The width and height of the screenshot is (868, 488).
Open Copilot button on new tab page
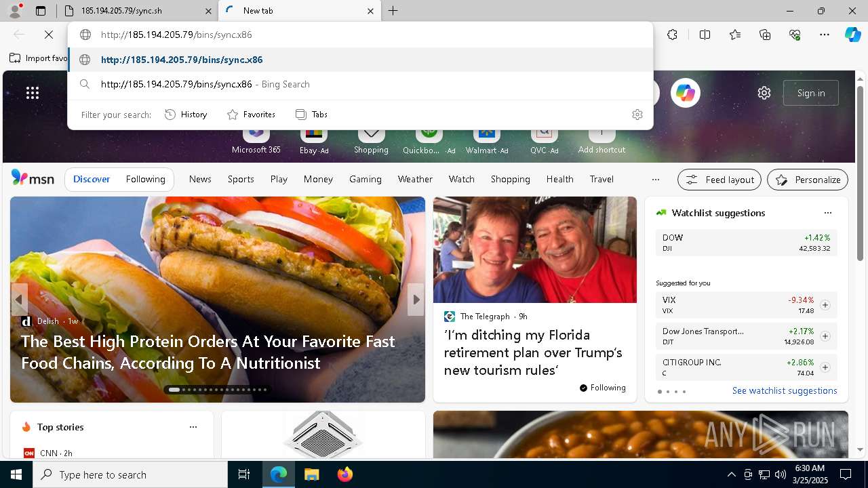click(x=686, y=93)
